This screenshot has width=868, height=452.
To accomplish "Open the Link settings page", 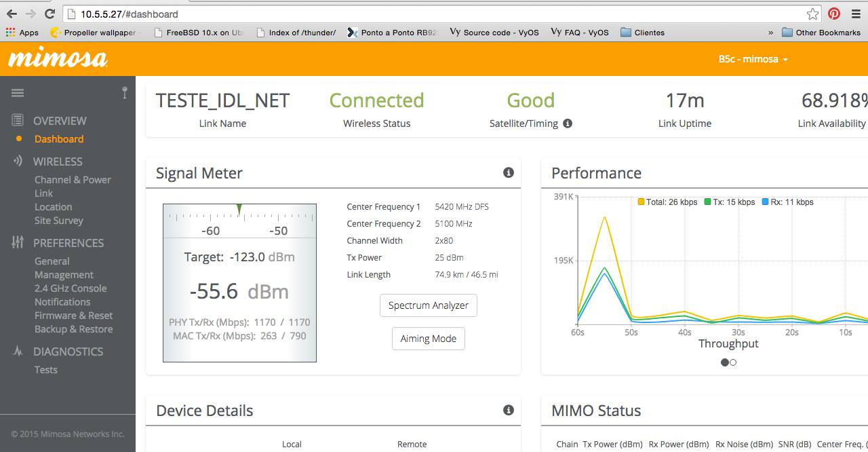I will [43, 193].
